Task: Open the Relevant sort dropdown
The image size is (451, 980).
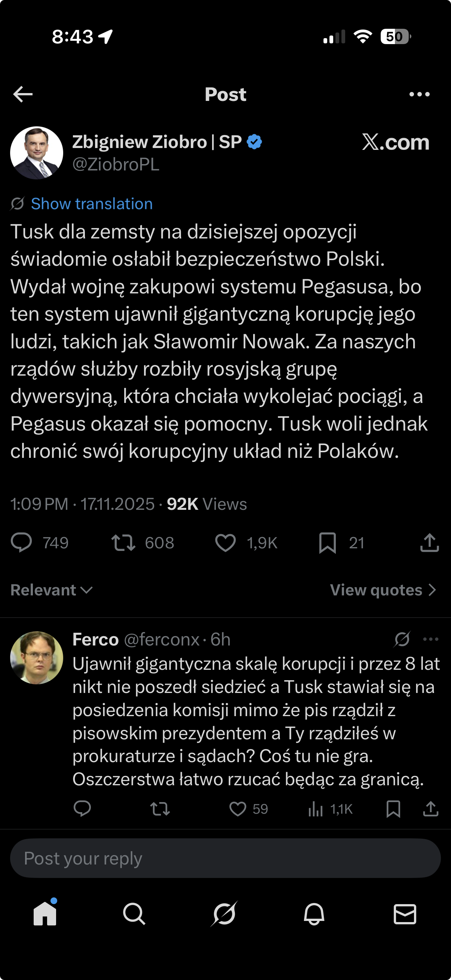Action: pos(51,590)
